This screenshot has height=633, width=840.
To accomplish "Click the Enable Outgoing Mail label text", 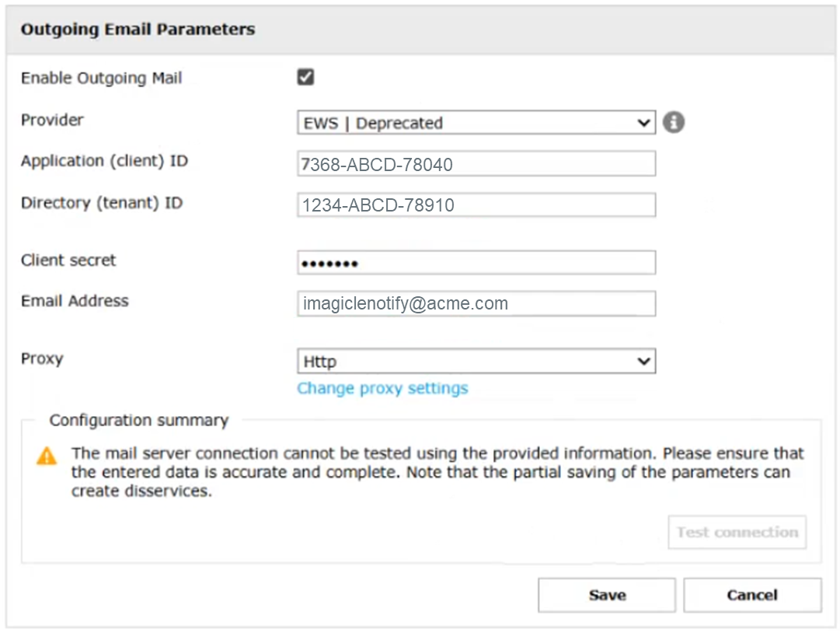I will point(101,79).
